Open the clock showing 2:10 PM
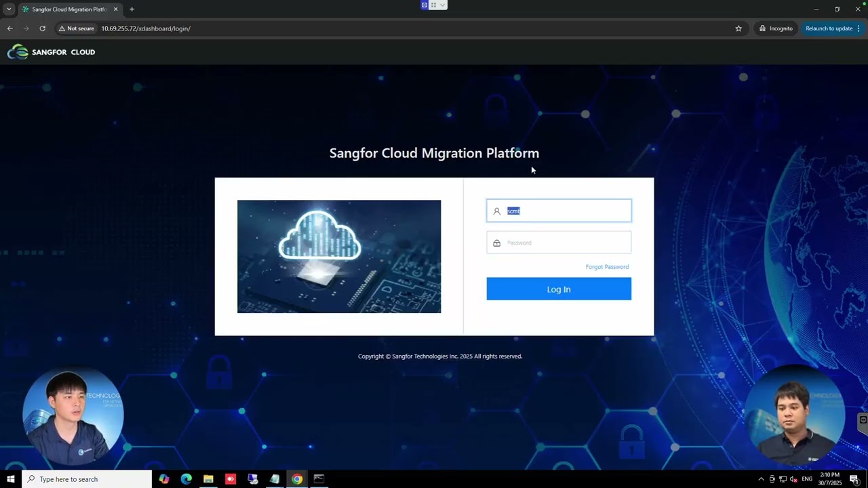Viewport: 868px width, 488px height. tap(830, 479)
